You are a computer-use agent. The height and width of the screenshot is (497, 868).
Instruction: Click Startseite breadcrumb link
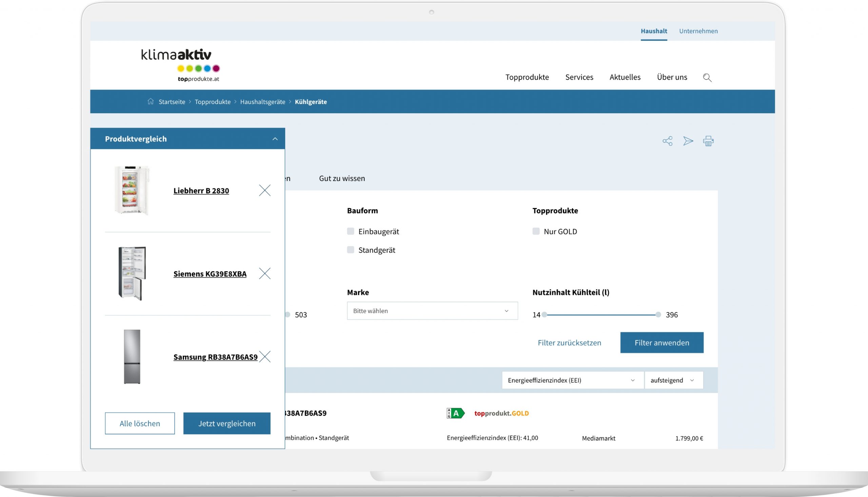pyautogui.click(x=172, y=102)
